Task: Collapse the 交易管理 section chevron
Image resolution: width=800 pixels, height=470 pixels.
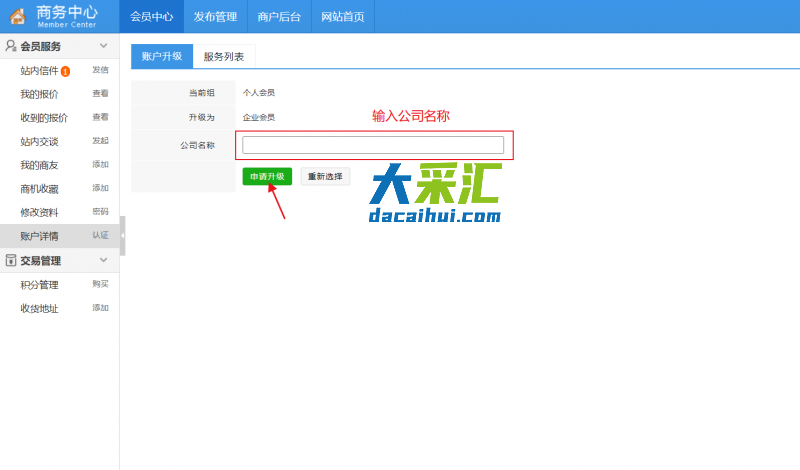Action: coord(104,260)
